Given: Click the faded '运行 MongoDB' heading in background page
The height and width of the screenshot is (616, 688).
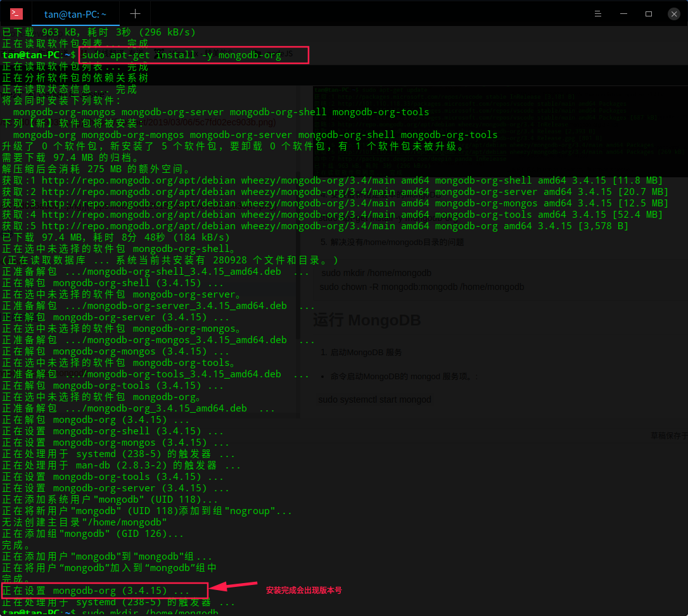Looking at the screenshot, I should tap(367, 320).
